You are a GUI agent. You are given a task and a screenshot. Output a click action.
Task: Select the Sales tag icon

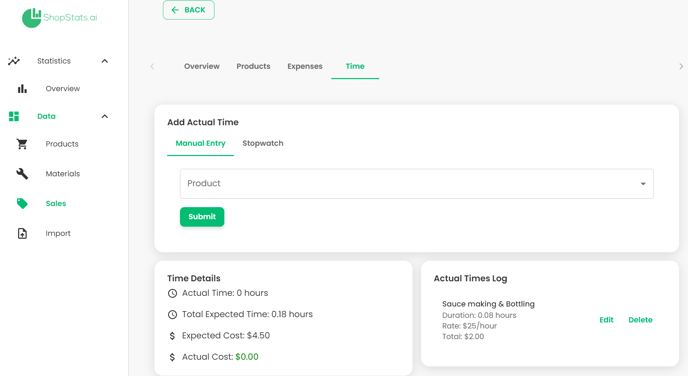tap(22, 204)
